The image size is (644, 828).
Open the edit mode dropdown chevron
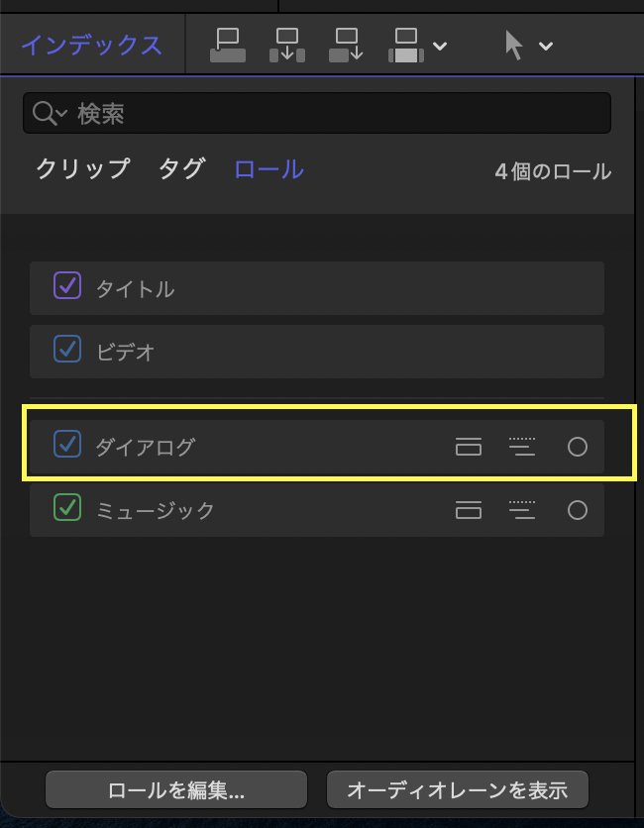click(440, 47)
